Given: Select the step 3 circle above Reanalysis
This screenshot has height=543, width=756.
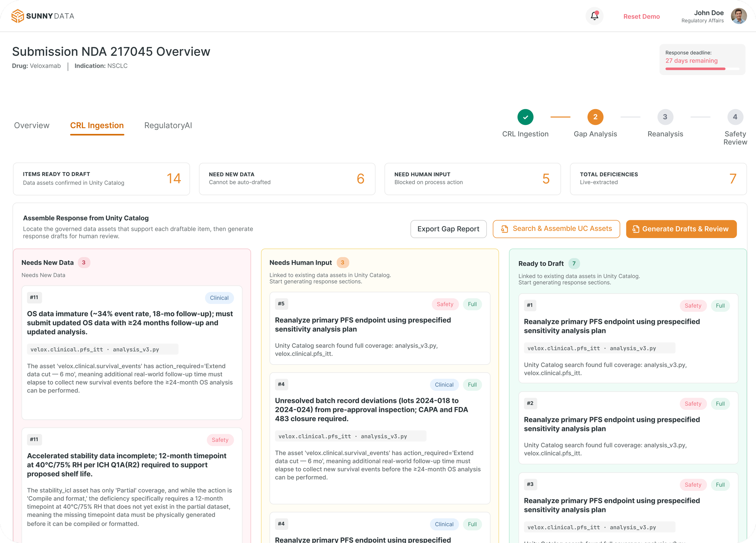Looking at the screenshot, I should 665,117.
